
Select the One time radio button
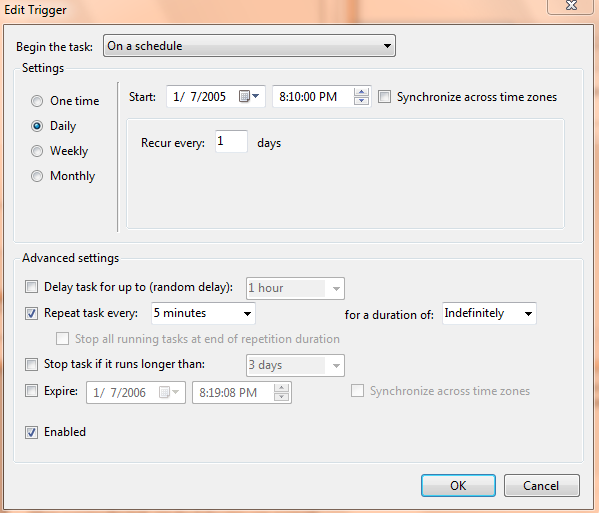[x=37, y=101]
